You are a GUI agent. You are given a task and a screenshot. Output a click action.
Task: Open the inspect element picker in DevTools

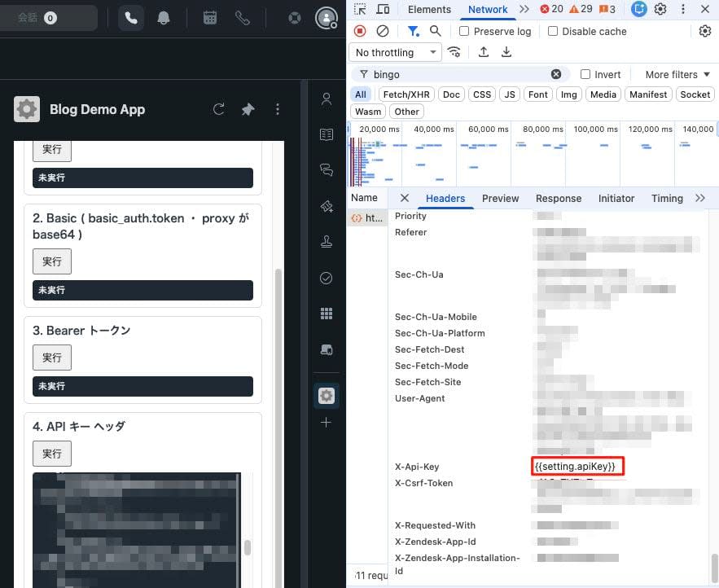[360, 9]
